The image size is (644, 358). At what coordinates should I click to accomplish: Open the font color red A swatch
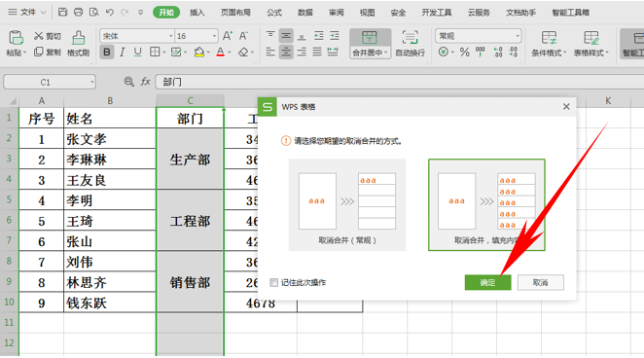pyautogui.click(x=220, y=53)
